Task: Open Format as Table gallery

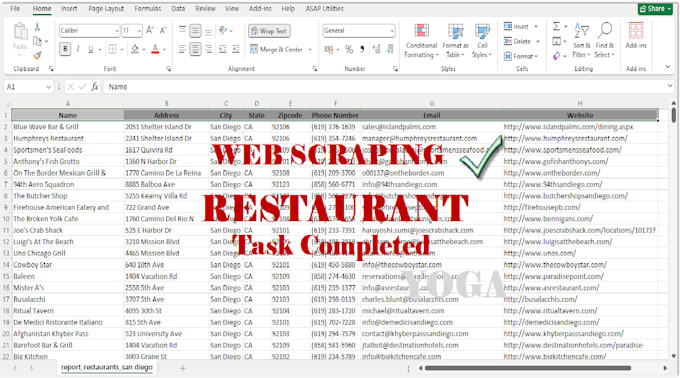Action: pos(455,41)
